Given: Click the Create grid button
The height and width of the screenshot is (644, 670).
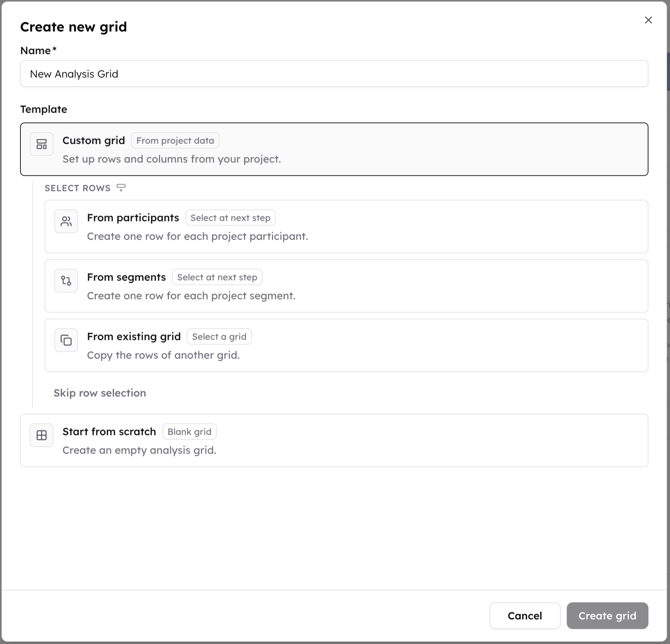Looking at the screenshot, I should point(607,616).
